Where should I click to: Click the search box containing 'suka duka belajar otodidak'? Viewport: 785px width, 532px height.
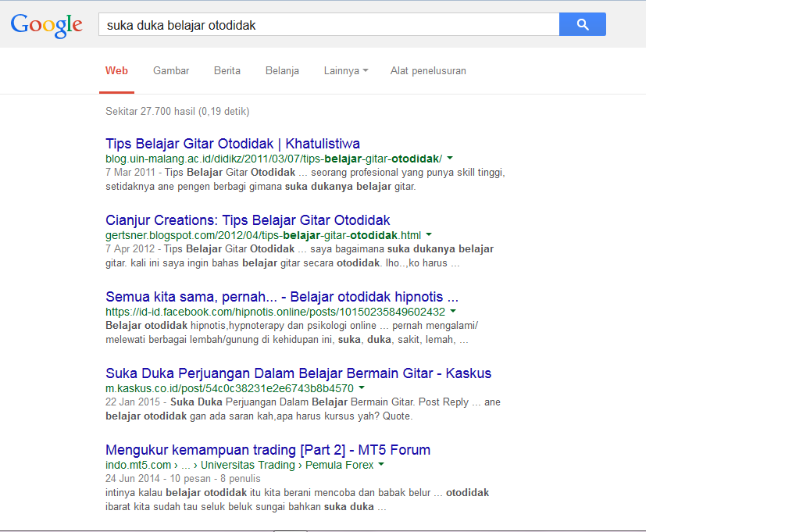coord(329,24)
